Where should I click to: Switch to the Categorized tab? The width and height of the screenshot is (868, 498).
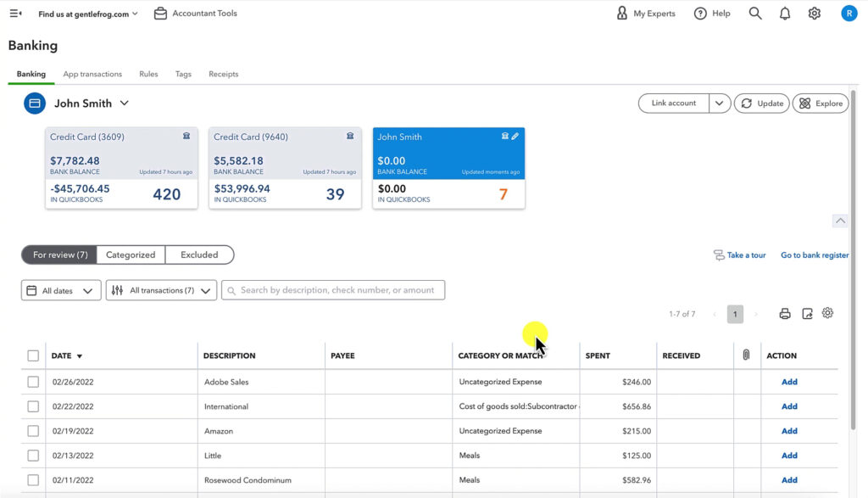click(130, 255)
